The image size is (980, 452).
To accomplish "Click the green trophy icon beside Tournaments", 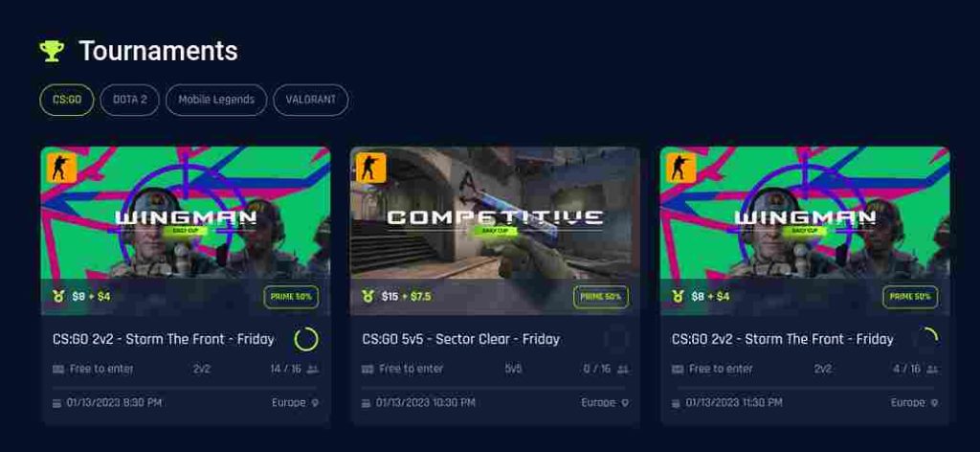I will (52, 51).
